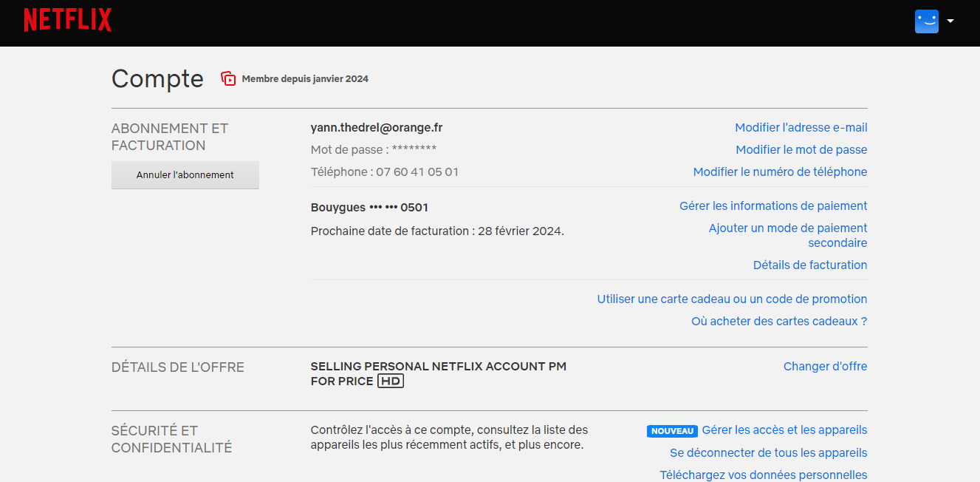Viewport: 980px width, 482px height.
Task: Click the Téléphone 07 60 41 05 01 text
Action: (x=385, y=172)
